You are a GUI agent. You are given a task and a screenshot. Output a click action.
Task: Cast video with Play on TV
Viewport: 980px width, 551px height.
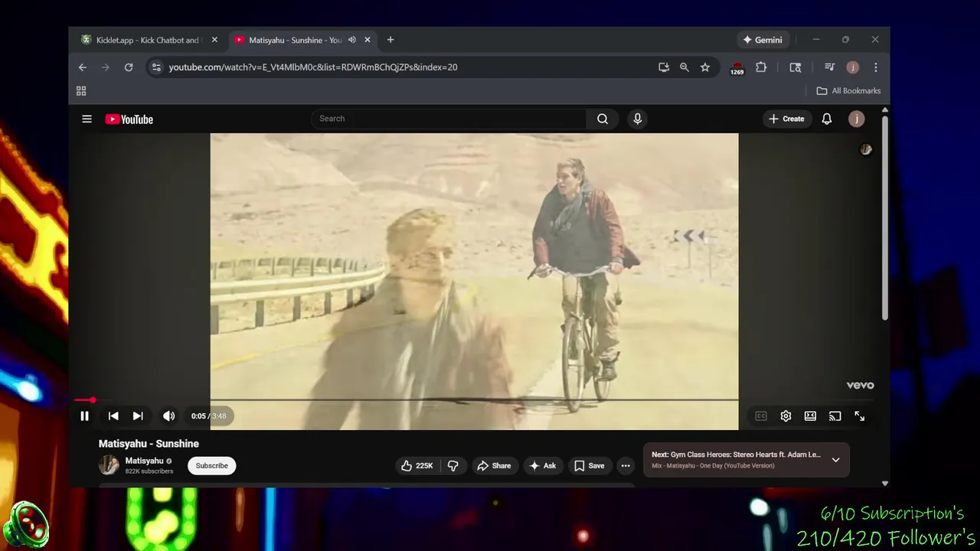[x=835, y=416]
